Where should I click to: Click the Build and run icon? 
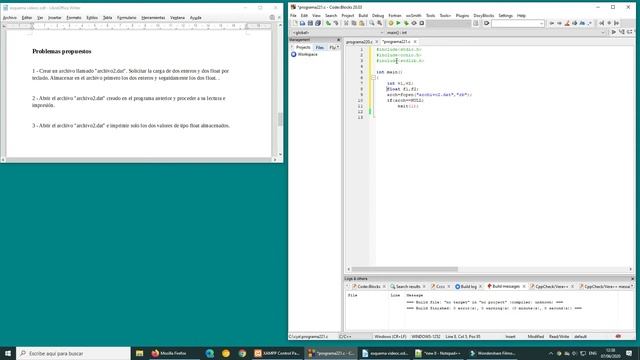coord(406,23)
